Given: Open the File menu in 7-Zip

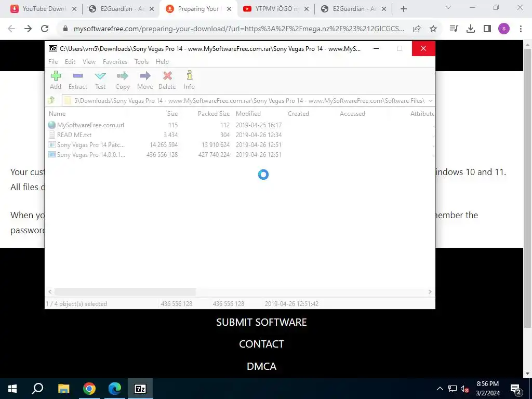Looking at the screenshot, I should tap(53, 62).
